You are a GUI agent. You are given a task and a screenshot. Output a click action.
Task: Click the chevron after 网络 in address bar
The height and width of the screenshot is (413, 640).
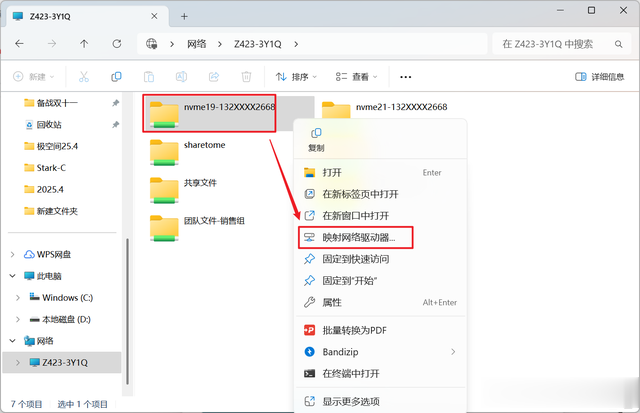(220, 44)
